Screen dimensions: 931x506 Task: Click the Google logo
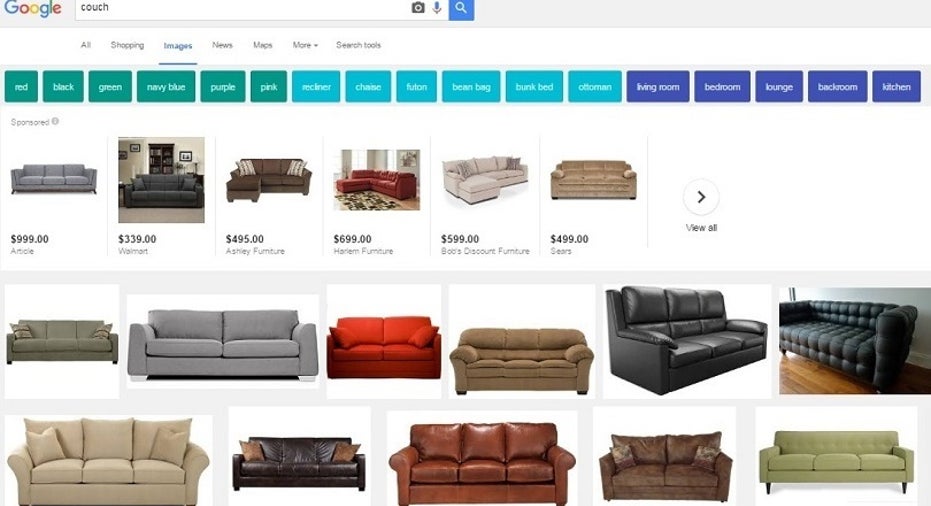point(33,8)
